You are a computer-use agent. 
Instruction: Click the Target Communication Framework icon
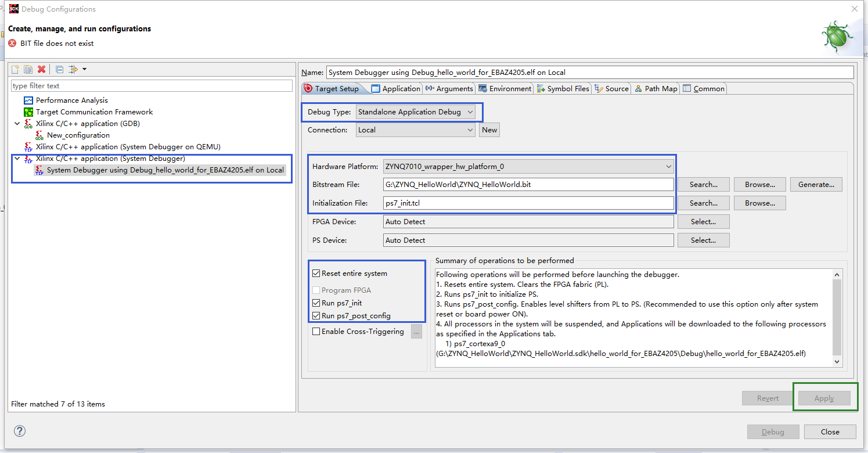28,112
